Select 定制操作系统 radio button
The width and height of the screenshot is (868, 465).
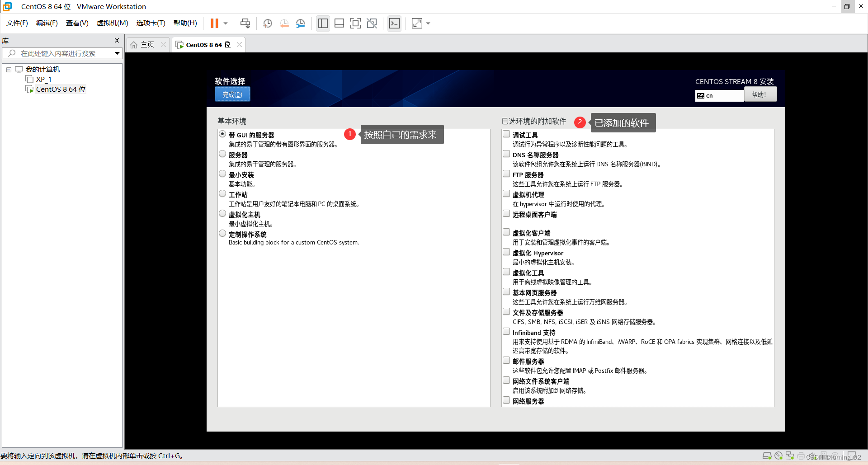222,233
